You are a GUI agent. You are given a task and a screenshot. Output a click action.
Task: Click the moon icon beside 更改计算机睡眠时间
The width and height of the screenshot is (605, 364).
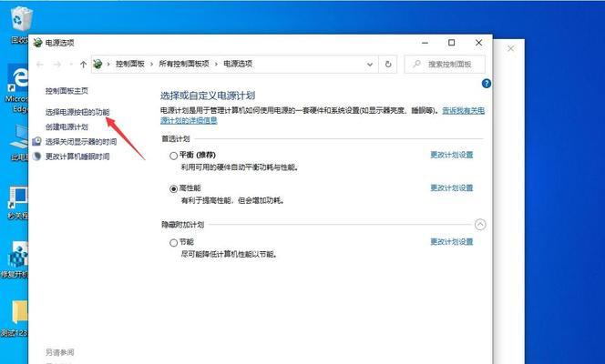36,156
